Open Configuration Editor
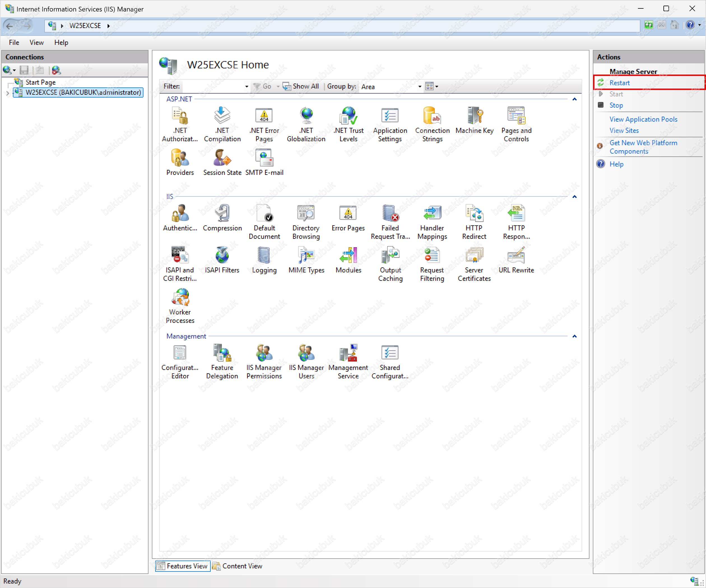706x588 pixels. pos(180,361)
